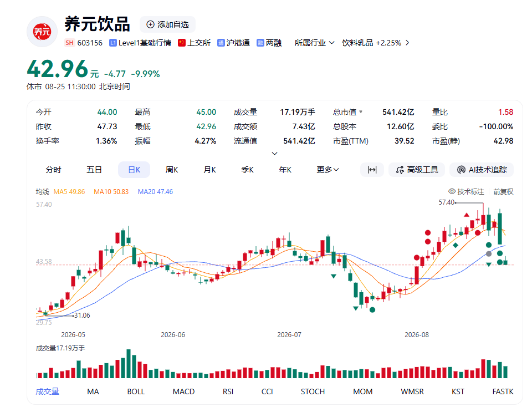Select RSI indicator tab
Screen dimensions: 532x412
[228, 391]
